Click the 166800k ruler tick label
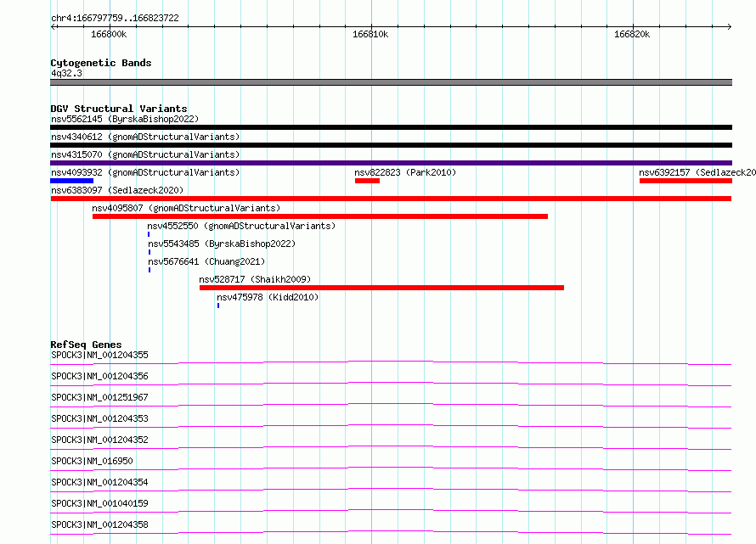This screenshot has height=544, width=756. (109, 34)
